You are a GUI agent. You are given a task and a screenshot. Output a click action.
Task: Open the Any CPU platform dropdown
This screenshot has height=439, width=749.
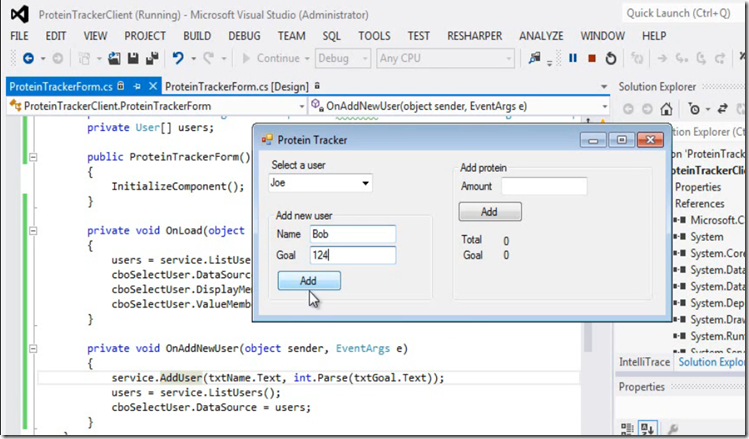coord(508,59)
